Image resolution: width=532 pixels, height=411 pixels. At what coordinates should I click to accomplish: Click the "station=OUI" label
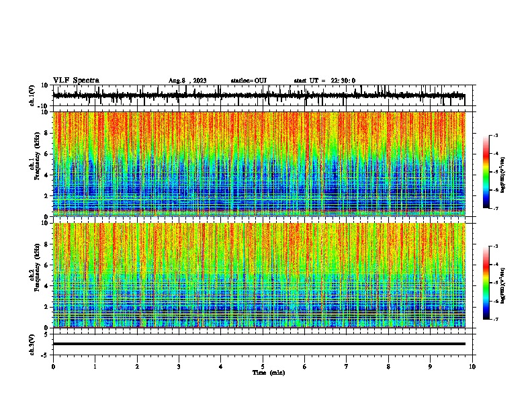[x=249, y=81]
